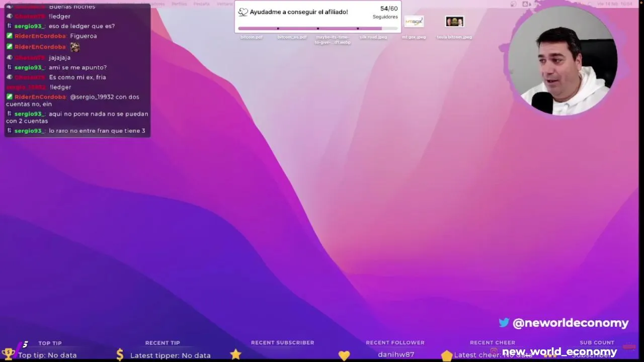Click the SUB COUNT heading

(x=597, y=342)
